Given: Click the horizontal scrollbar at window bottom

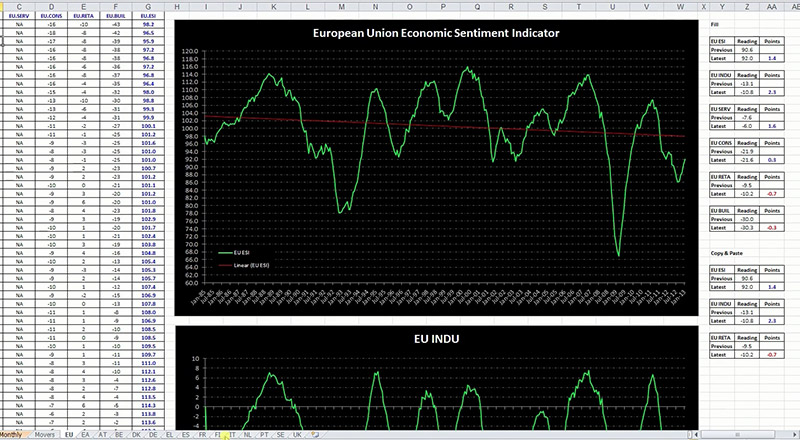Looking at the screenshot, I should [743, 435].
